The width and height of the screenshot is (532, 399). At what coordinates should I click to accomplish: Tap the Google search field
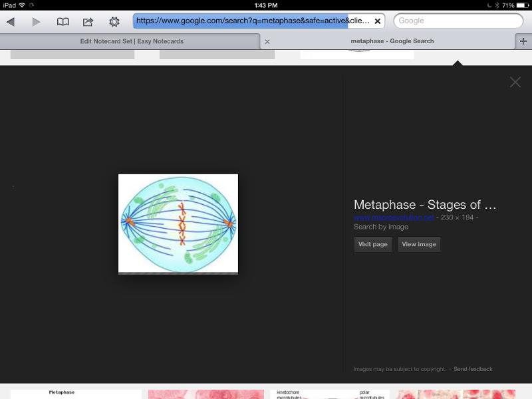tap(458, 21)
